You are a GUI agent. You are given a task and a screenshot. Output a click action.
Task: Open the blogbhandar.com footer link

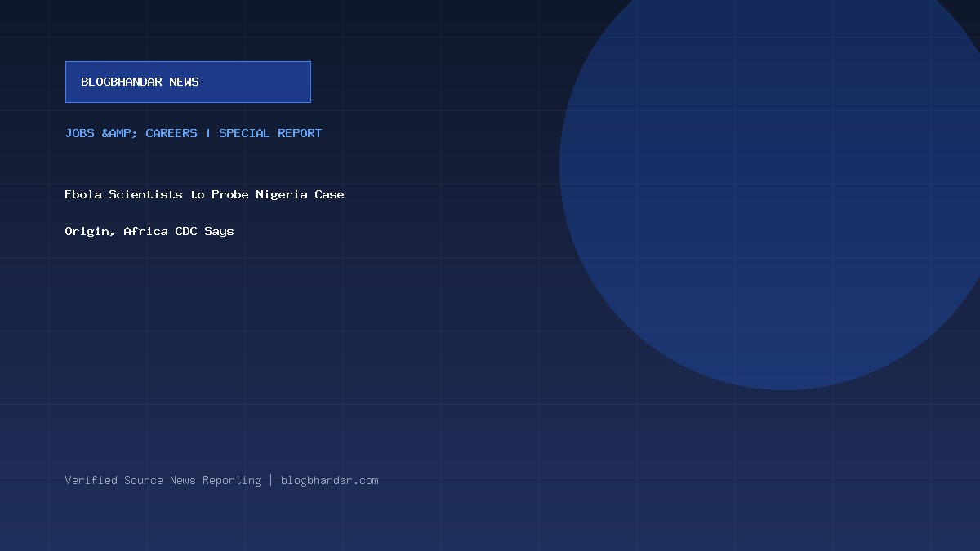pyautogui.click(x=330, y=480)
